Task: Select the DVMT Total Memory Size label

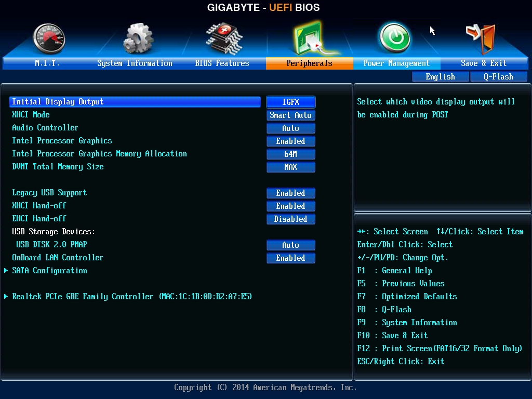Action: [x=58, y=167]
